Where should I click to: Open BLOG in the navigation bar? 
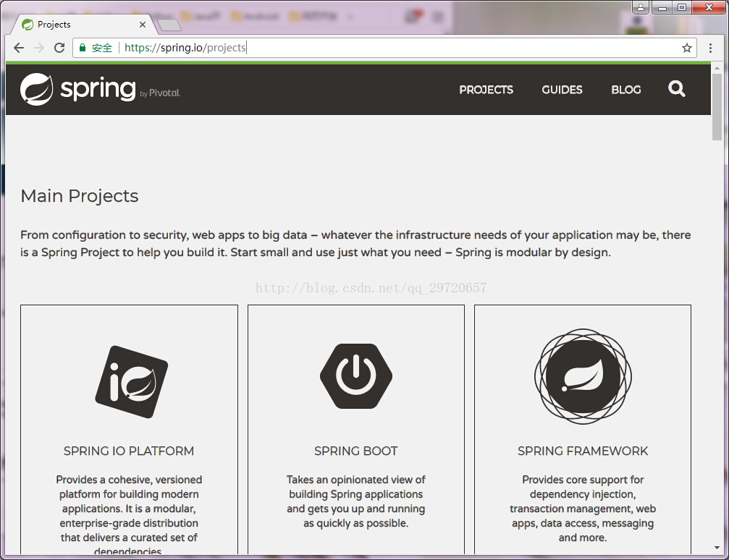626,90
